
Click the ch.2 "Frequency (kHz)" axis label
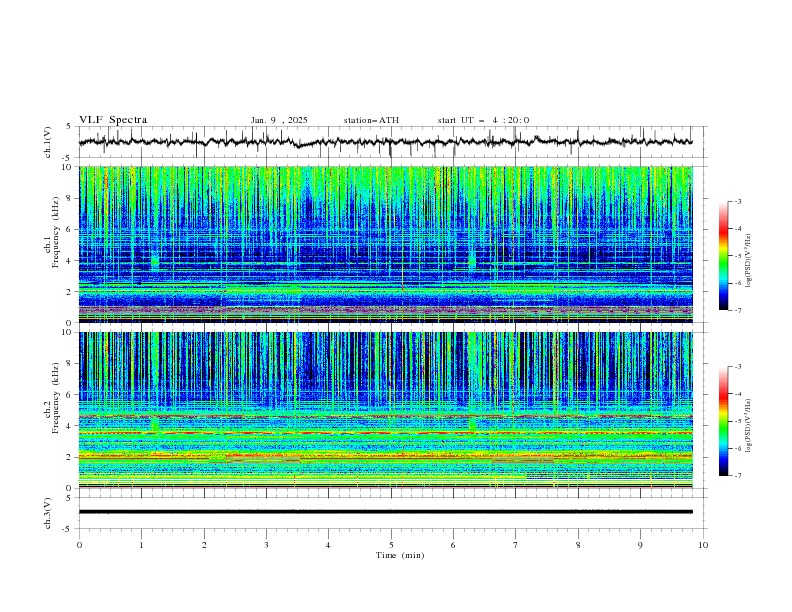56,397
